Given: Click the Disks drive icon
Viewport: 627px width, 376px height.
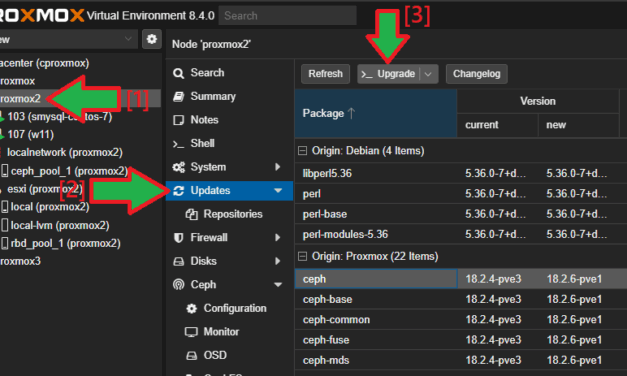Looking at the screenshot, I should tap(178, 262).
